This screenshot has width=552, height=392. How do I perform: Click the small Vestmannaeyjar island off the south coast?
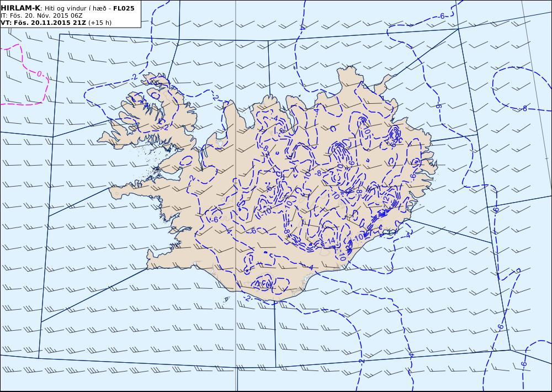coord(227,299)
